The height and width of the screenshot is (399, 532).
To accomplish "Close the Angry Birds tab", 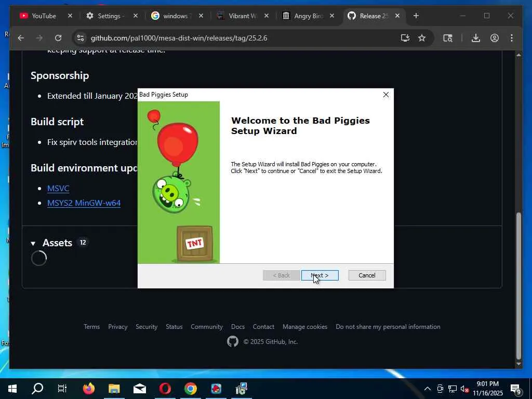I will [x=332, y=16].
